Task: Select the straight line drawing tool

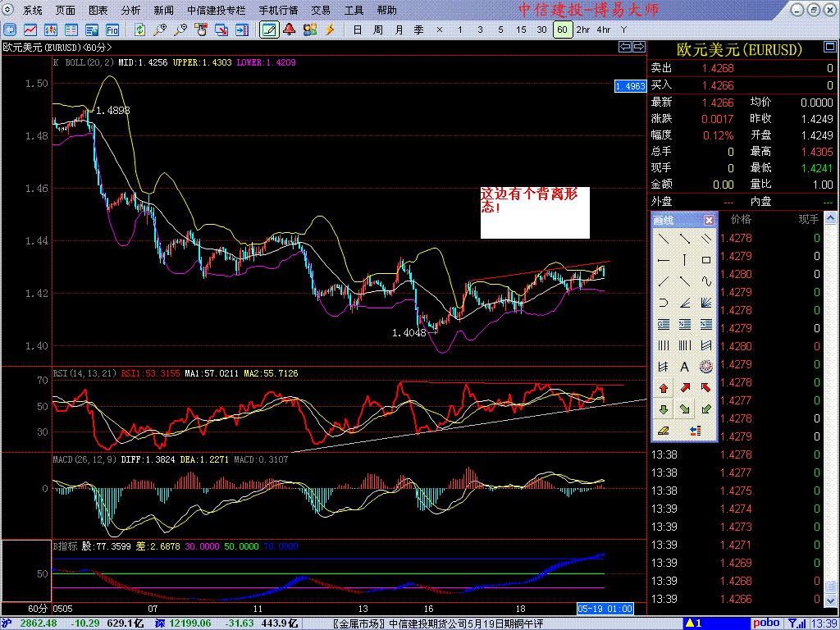Action: click(663, 239)
